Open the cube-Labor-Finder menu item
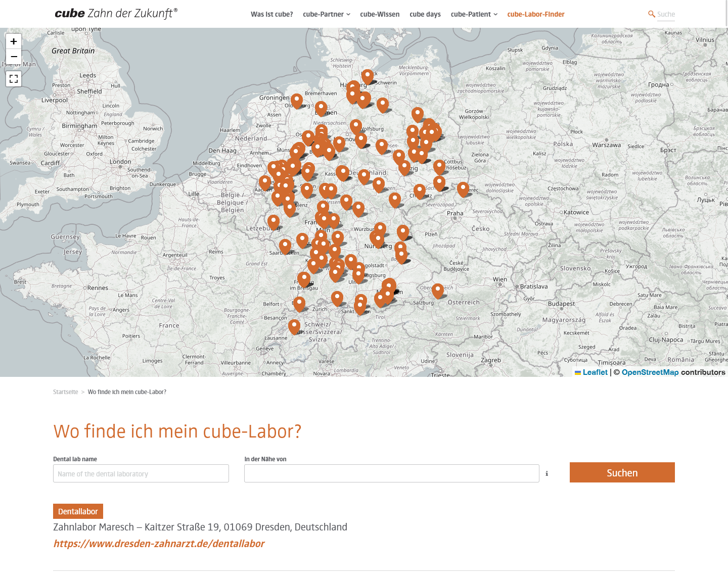The image size is (728, 582). pos(536,14)
